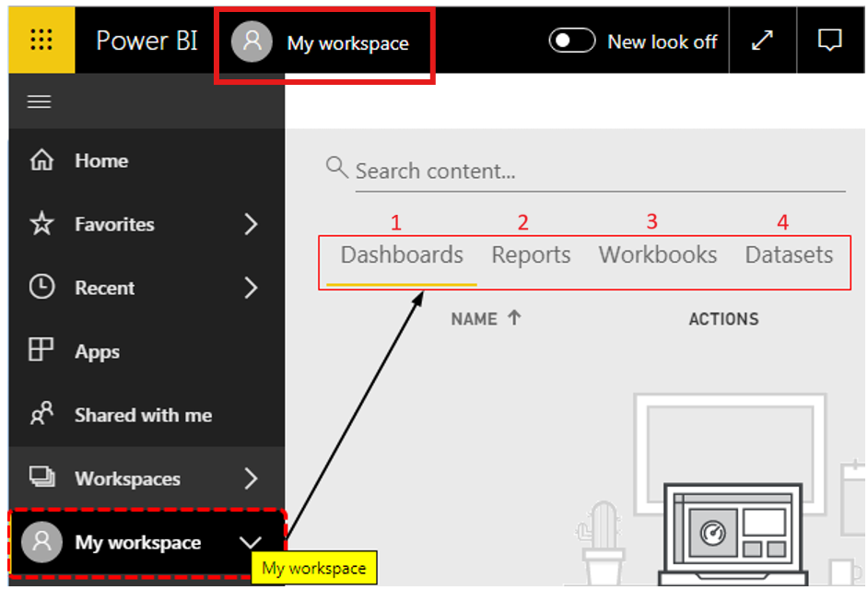868x590 pixels.
Task: Click the search magnifier icon
Action: (336, 167)
